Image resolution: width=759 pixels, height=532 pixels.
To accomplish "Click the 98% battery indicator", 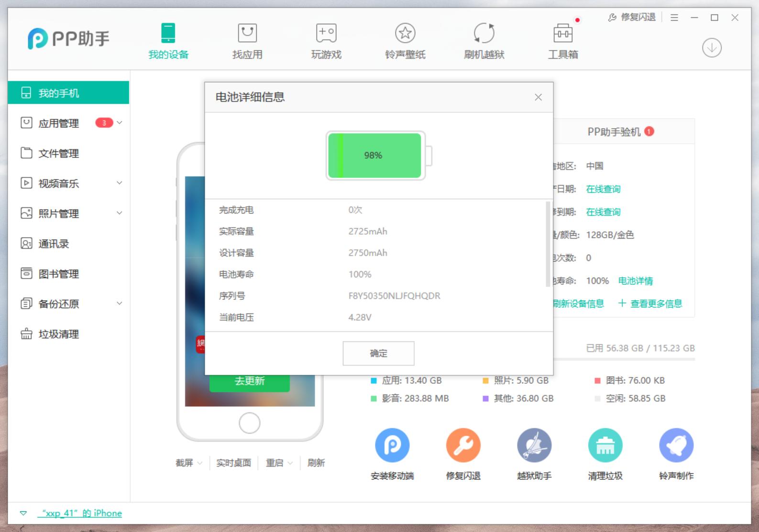I will pyautogui.click(x=379, y=156).
